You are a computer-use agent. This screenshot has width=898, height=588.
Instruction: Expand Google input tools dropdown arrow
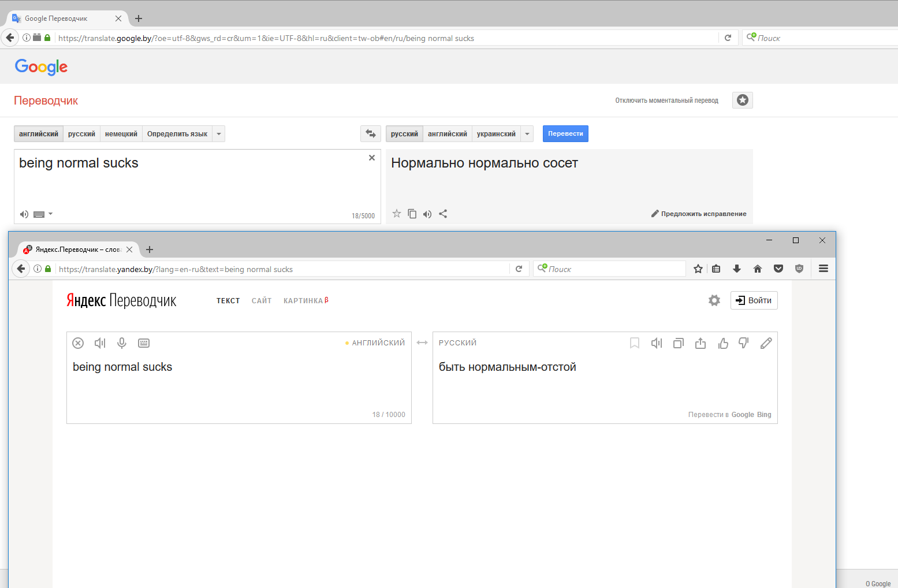pos(50,214)
